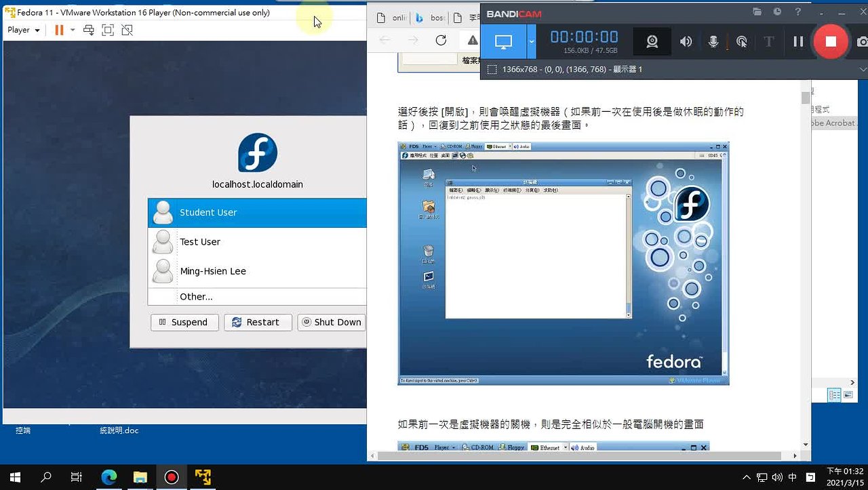Screen dimensions: 868x490
Task: Click the Restart button on Fedora login
Action: tap(258, 323)
